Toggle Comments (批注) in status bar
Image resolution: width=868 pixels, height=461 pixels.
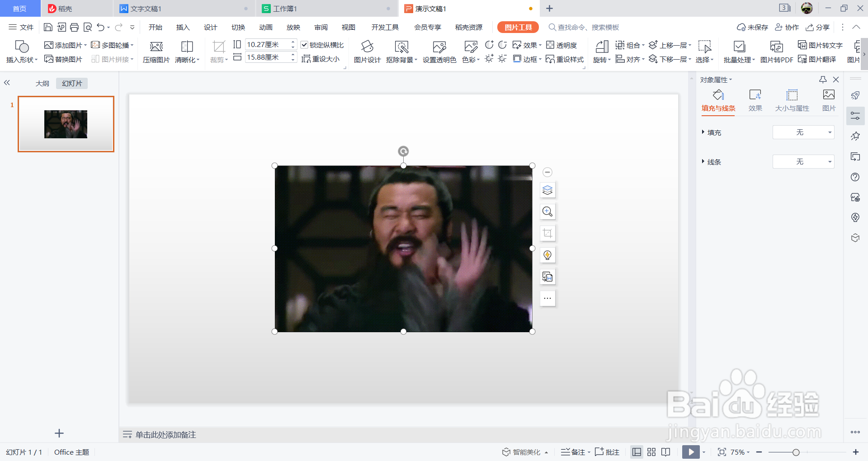click(607, 452)
